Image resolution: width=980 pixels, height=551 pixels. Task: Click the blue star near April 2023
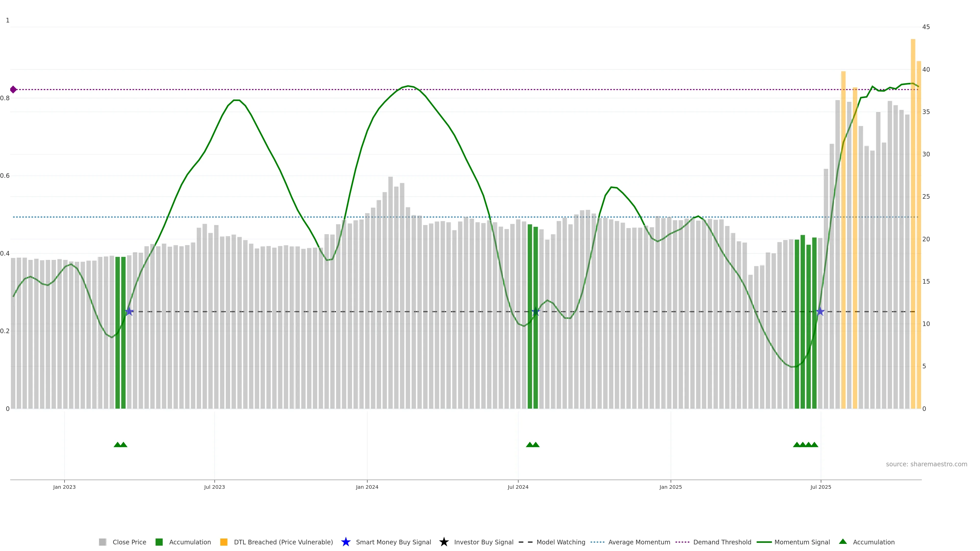point(129,312)
